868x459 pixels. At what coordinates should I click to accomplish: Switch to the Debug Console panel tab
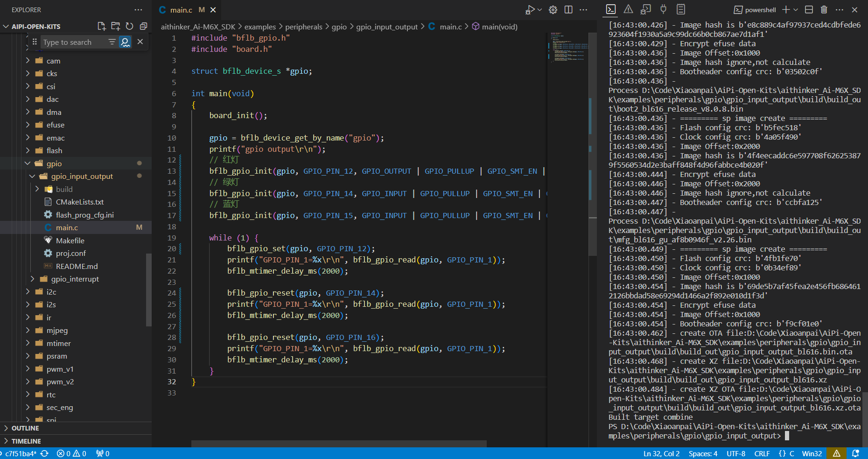[x=646, y=9]
